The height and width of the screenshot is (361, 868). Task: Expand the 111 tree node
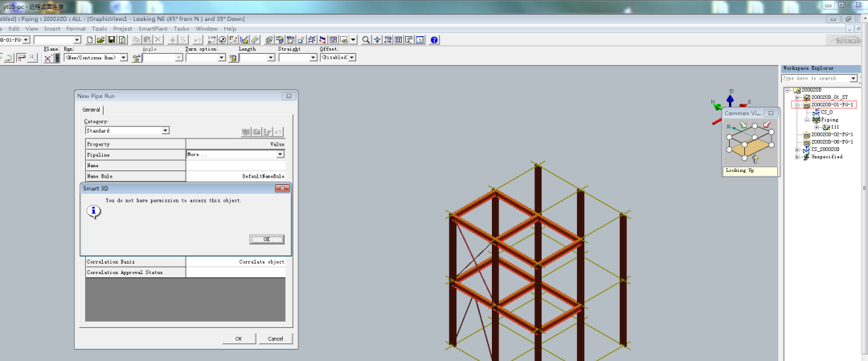[817, 127]
